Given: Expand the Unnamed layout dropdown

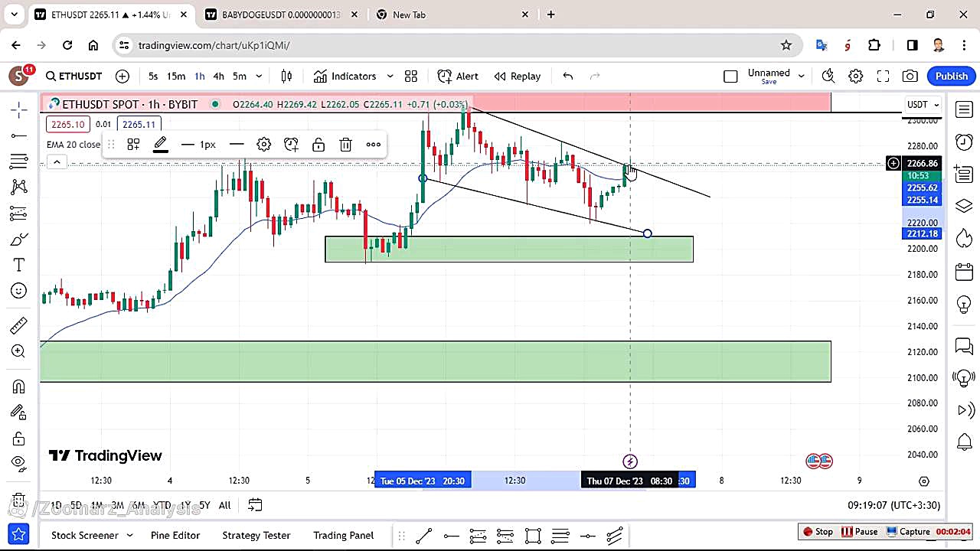Looking at the screenshot, I should coord(801,76).
